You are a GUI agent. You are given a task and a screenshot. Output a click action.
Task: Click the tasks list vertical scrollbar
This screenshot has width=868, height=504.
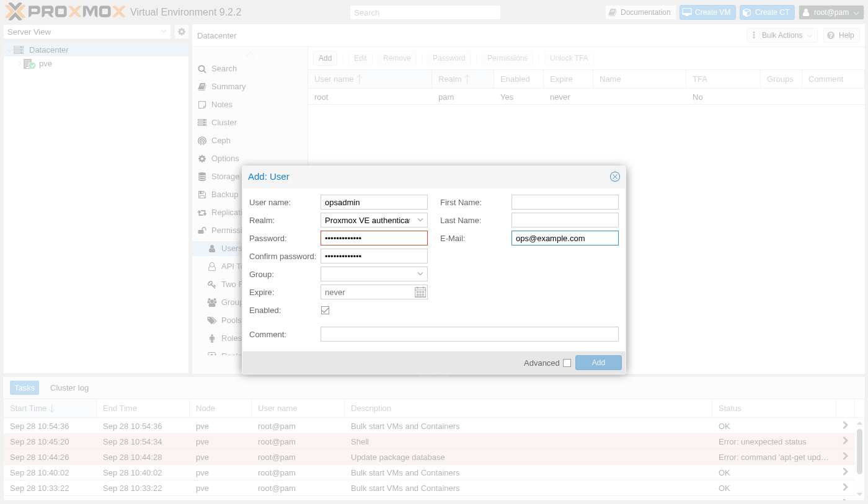pyautogui.click(x=859, y=451)
